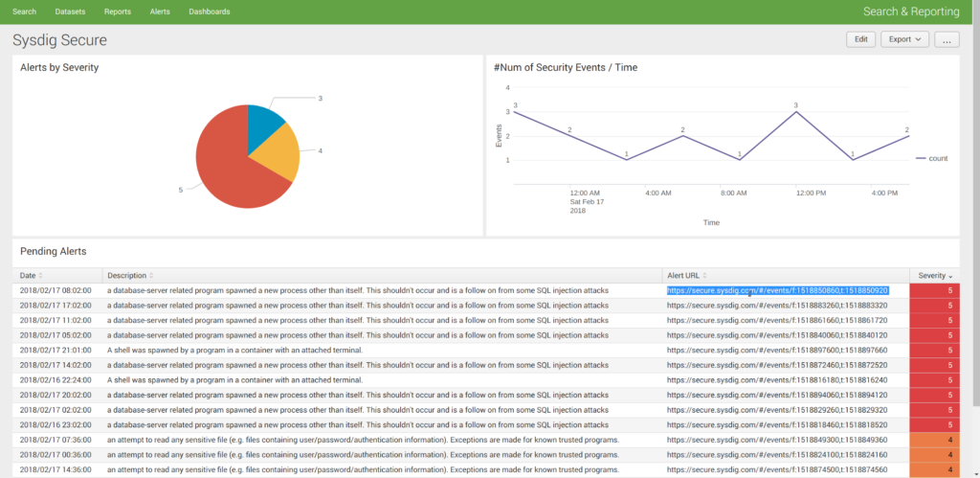This screenshot has height=478, width=980.
Task: Open alert URL ending t:1518849360
Action: pyautogui.click(x=777, y=440)
